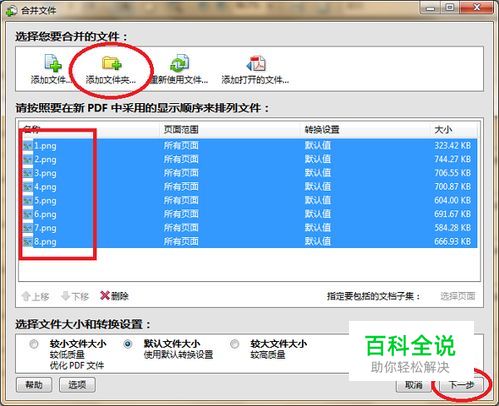
Task: Click the Move Down (下移) arrow button
Action: pyautogui.click(x=75, y=296)
